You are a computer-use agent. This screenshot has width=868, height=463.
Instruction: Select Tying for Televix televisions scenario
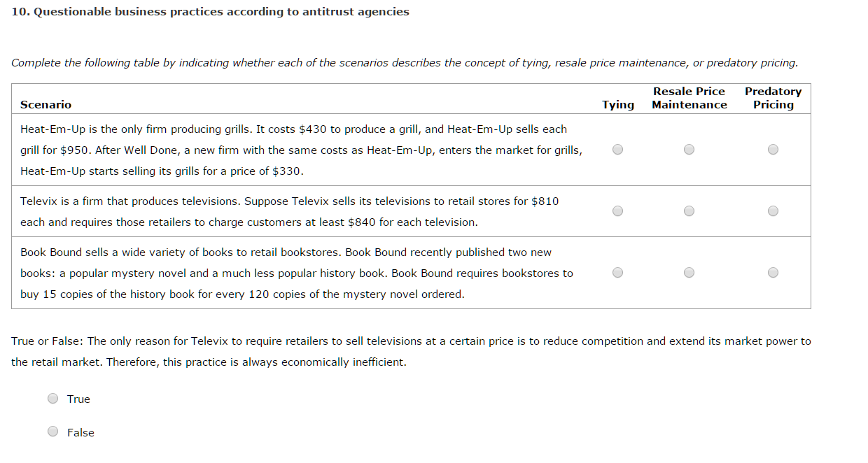pos(617,211)
